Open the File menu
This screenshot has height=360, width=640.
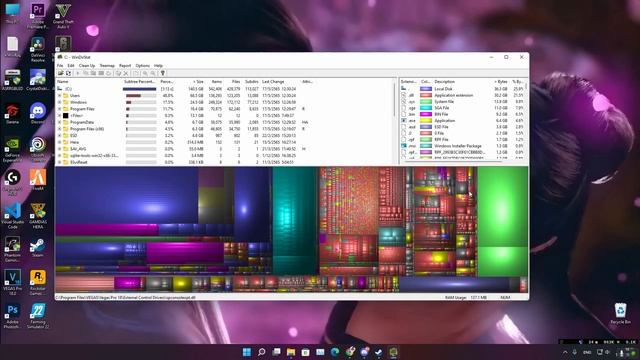(x=60, y=65)
